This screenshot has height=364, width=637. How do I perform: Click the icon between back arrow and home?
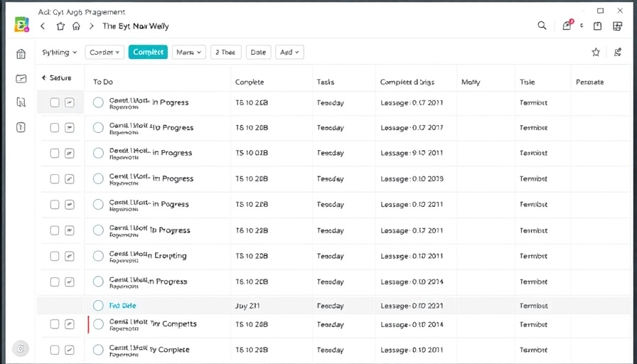60,26
